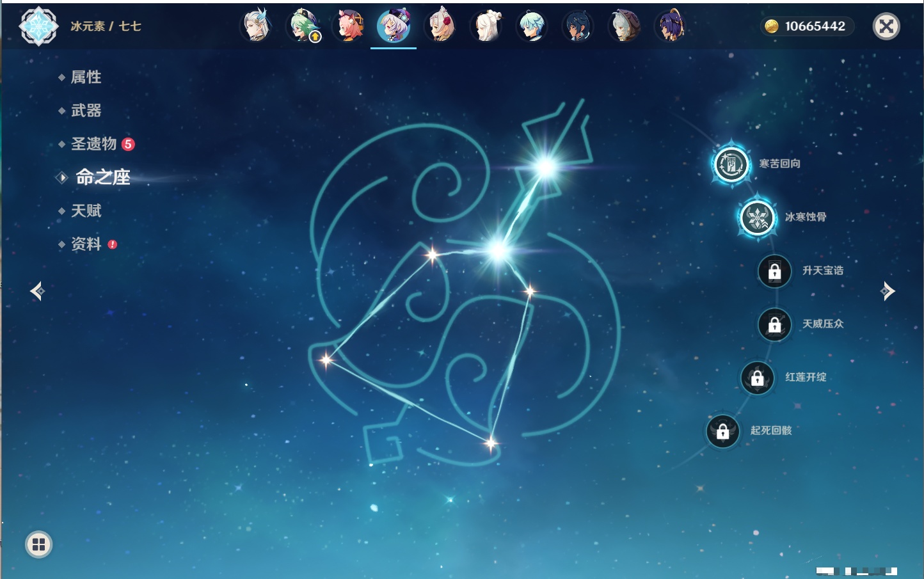
Task: Select the character portrait with red flower
Action: (x=440, y=26)
